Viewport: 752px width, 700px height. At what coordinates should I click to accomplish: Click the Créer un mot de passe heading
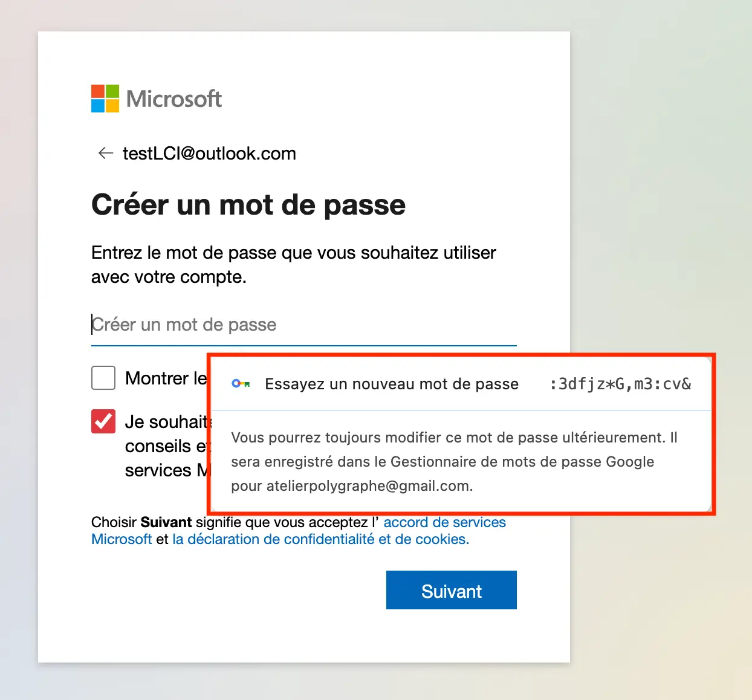(248, 205)
